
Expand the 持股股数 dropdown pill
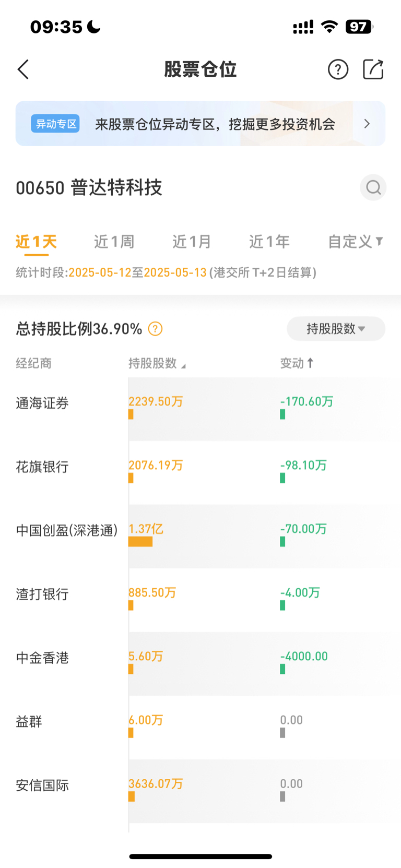pos(336,329)
